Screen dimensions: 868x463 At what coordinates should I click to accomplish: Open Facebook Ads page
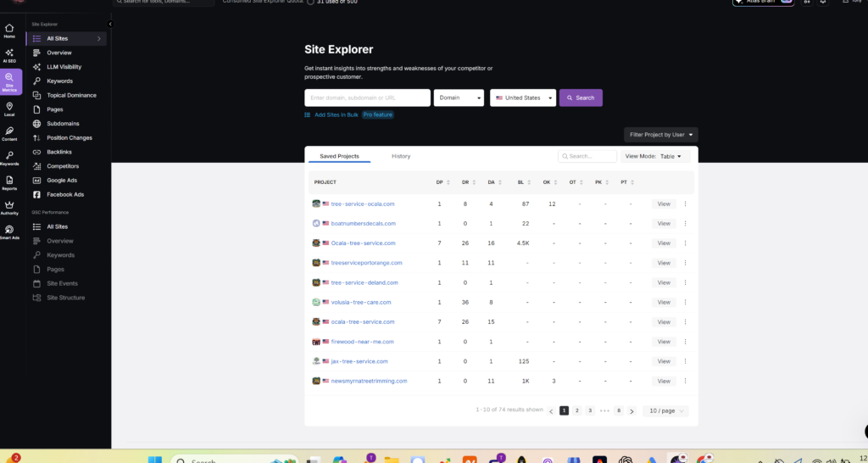click(x=64, y=194)
